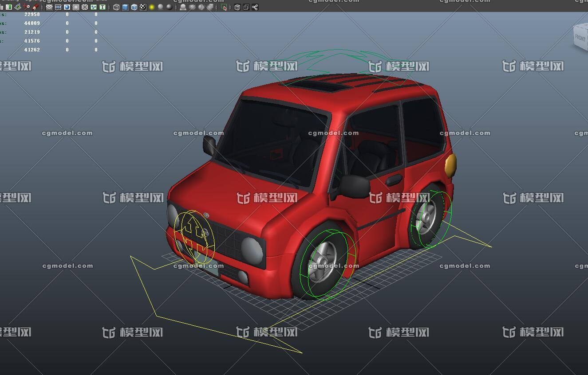Toggle the resolution gate blue sphere icon
This screenshot has height=375, width=588.
pos(67,7)
